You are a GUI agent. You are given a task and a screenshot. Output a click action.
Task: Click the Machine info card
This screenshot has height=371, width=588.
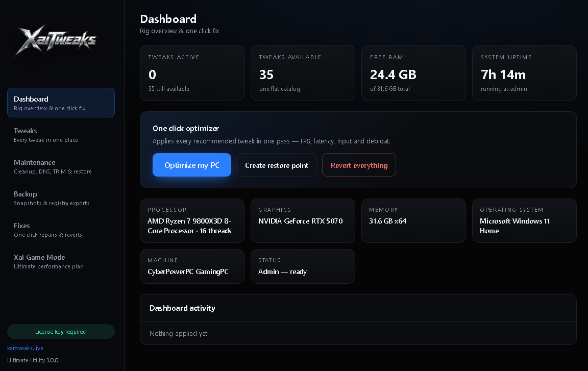pos(192,266)
